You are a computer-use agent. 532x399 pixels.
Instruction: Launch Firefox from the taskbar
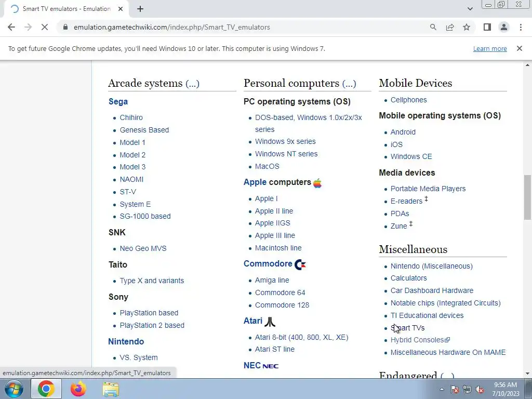click(x=78, y=389)
